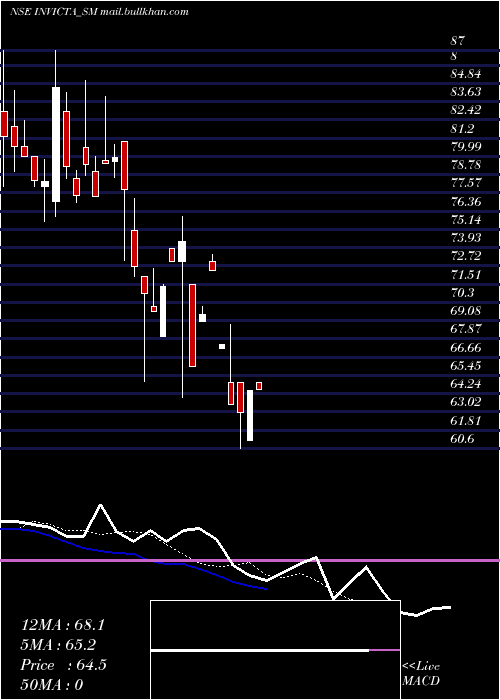Click the 79.99 price label
Screen dimensions: 500x700
(466, 147)
